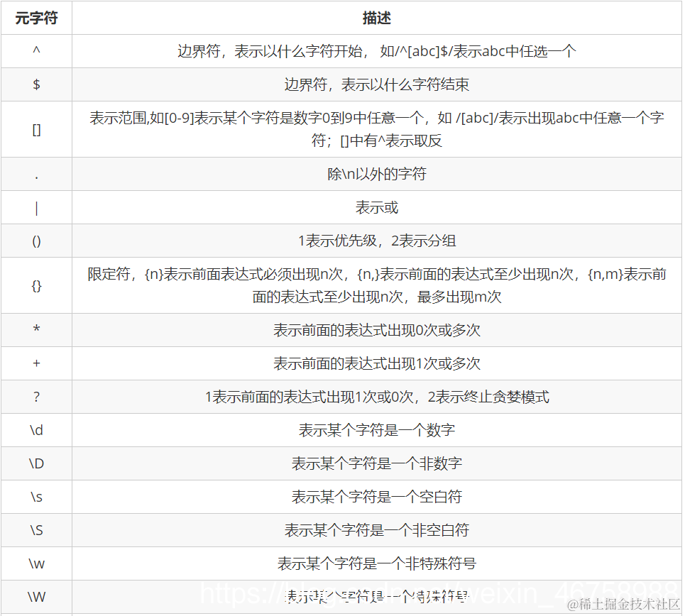Viewport: 685px width, 616px height.
Task: Click the text '表示或'
Action: click(377, 207)
